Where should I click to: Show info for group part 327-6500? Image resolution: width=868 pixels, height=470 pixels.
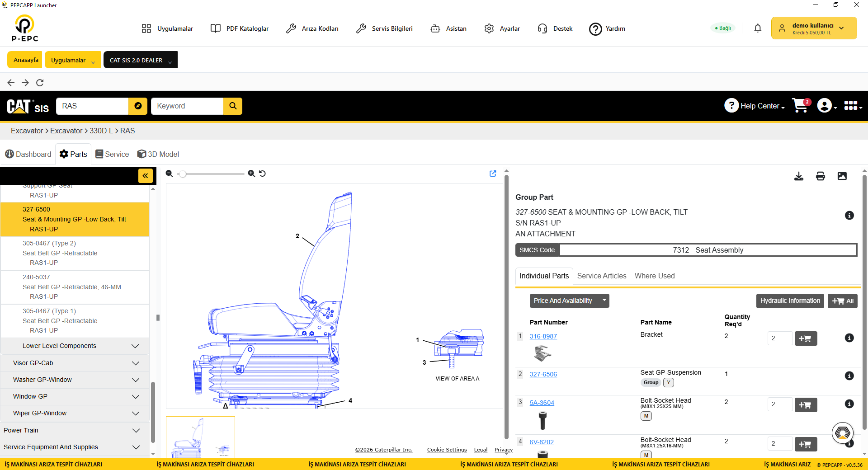[849, 216]
